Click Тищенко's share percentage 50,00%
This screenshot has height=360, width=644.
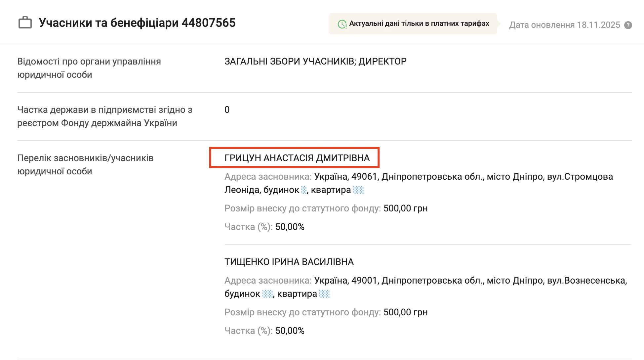pos(290,331)
